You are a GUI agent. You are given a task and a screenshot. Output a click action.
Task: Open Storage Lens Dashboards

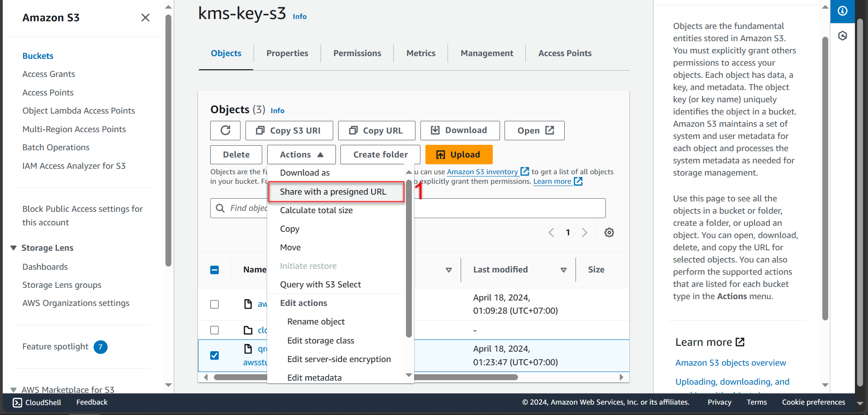coord(45,267)
